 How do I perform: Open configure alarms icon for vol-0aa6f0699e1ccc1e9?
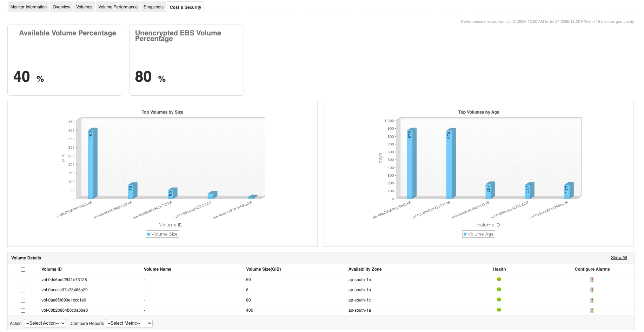click(x=592, y=300)
